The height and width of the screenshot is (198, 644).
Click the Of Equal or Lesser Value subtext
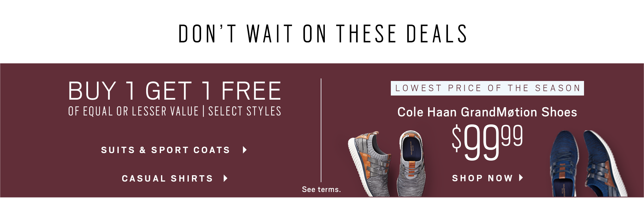pyautogui.click(x=134, y=111)
